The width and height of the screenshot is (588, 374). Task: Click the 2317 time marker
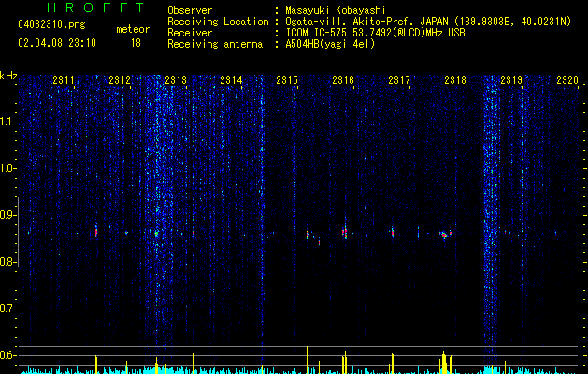tap(399, 80)
